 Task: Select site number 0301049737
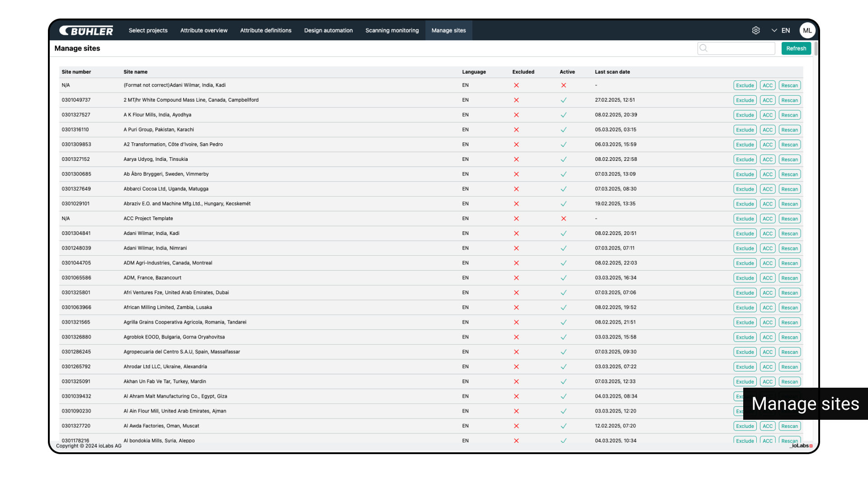tap(76, 100)
